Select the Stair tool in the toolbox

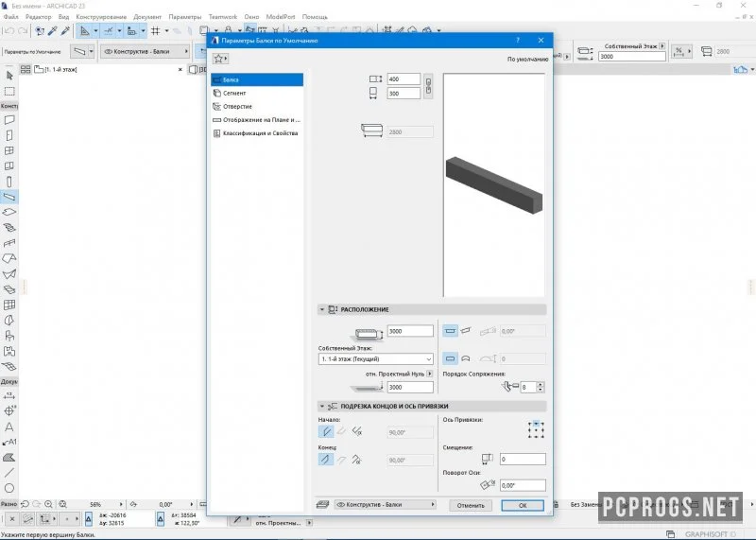tap(9, 228)
